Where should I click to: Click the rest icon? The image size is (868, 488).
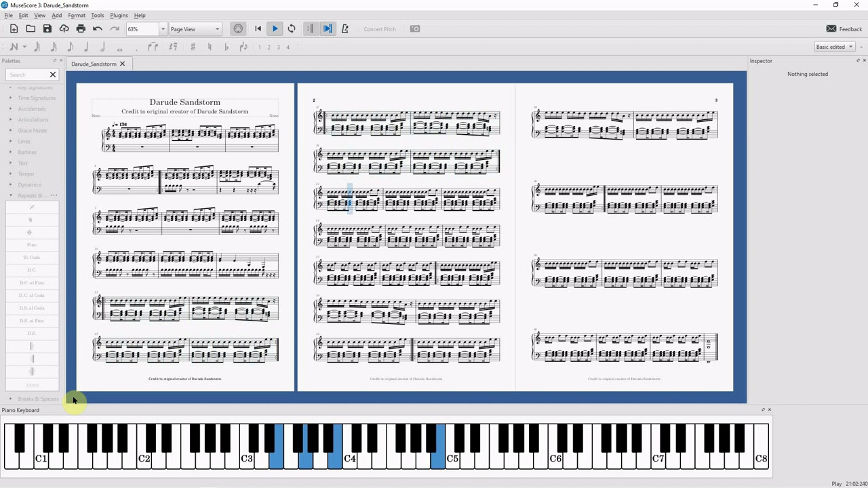pos(173,47)
